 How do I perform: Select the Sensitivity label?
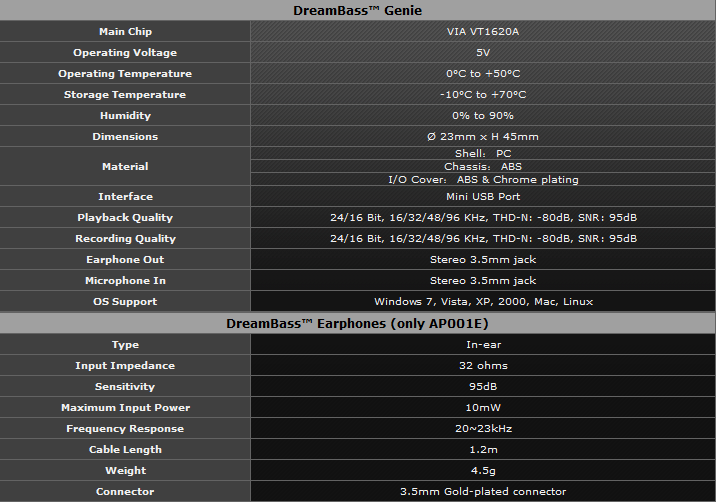pos(125,386)
